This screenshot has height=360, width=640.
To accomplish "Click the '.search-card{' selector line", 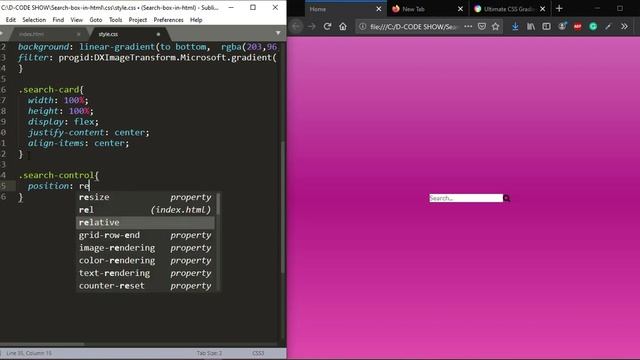I will click(x=51, y=90).
